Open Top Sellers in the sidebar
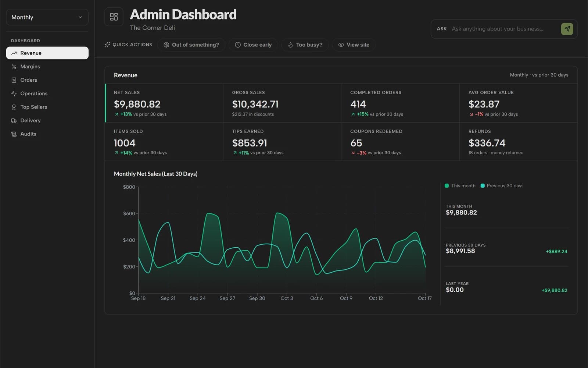This screenshot has height=368, width=588. tap(47, 107)
